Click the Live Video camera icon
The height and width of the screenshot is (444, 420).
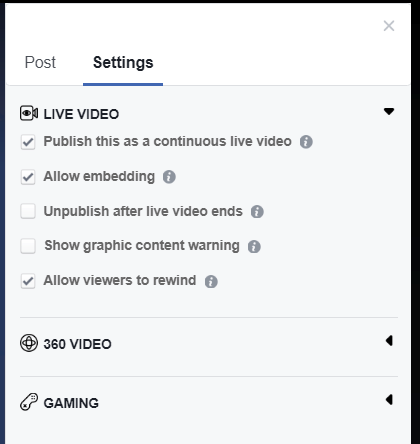(x=29, y=113)
